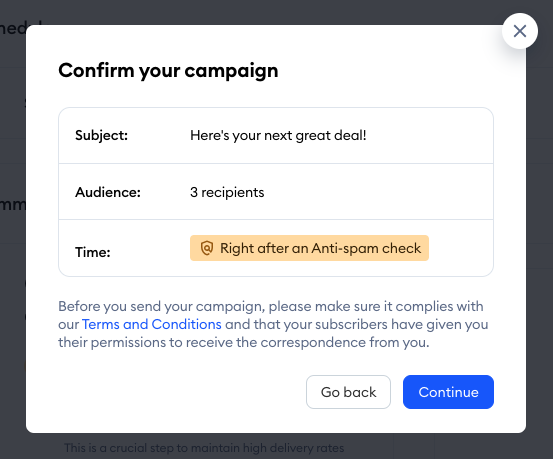Click the Subject: label

pyautogui.click(x=102, y=135)
